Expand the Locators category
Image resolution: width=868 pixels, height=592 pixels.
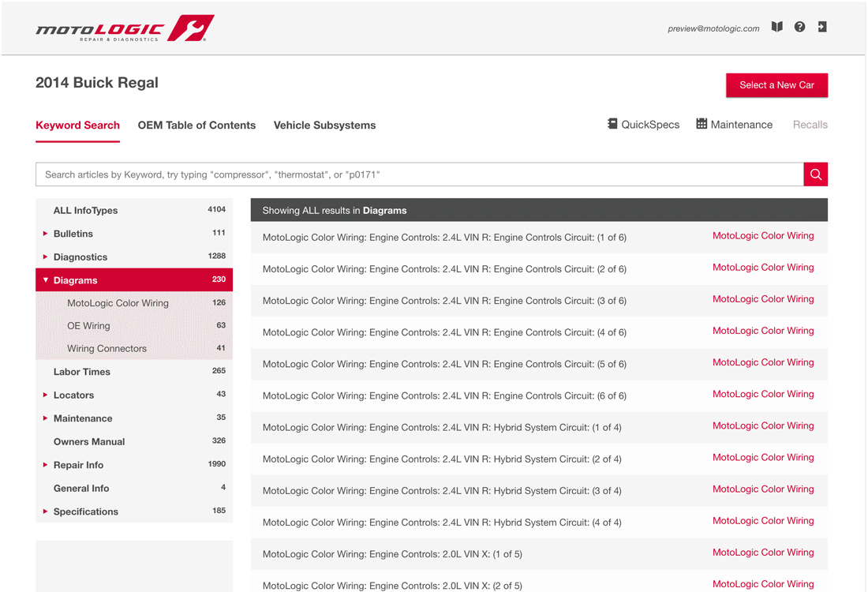[x=46, y=395]
